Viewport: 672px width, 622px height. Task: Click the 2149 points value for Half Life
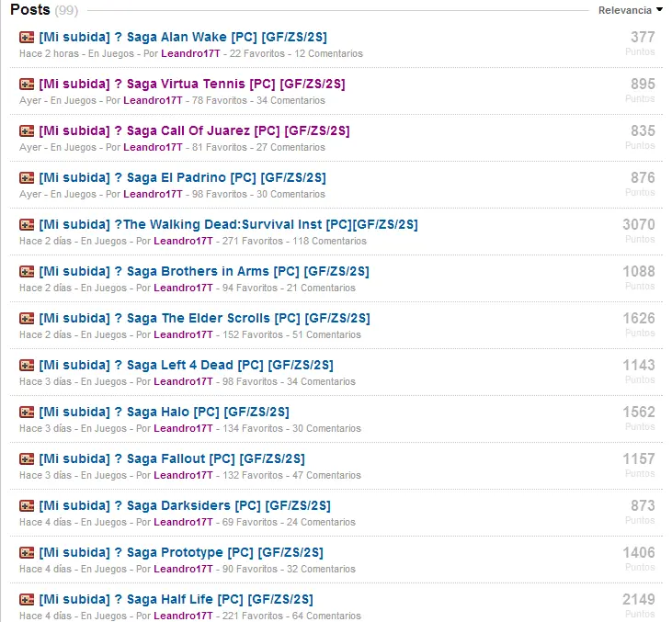(x=639, y=599)
